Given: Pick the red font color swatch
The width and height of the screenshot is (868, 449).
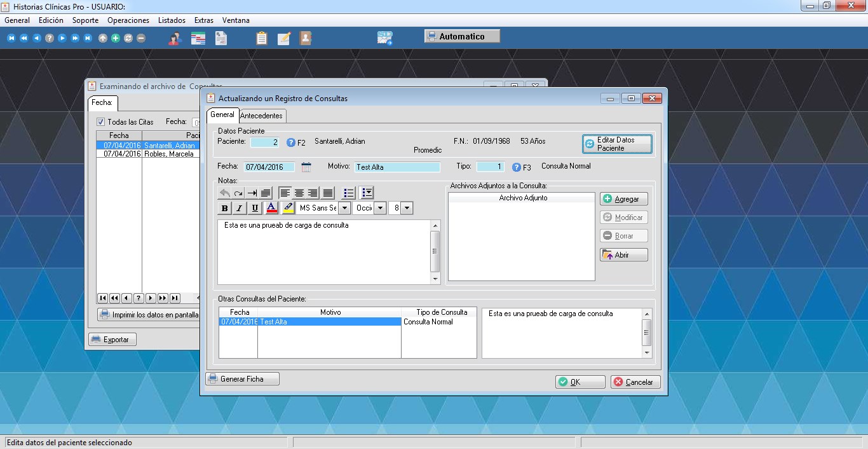Looking at the screenshot, I should pyautogui.click(x=271, y=208).
